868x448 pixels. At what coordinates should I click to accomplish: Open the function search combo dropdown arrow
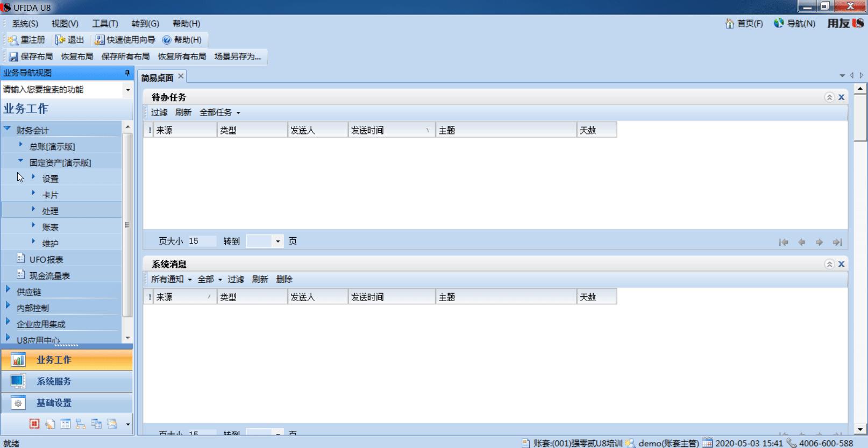click(127, 90)
